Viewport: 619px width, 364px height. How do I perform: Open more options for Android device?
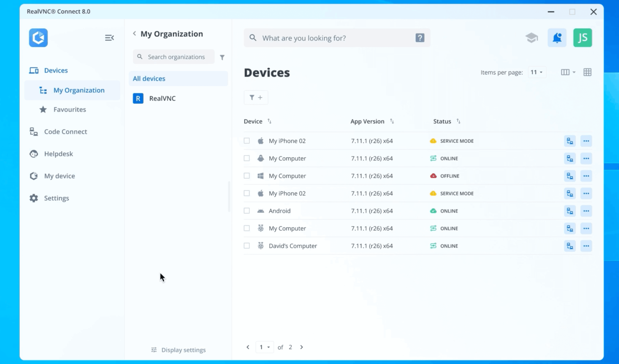coord(586,211)
